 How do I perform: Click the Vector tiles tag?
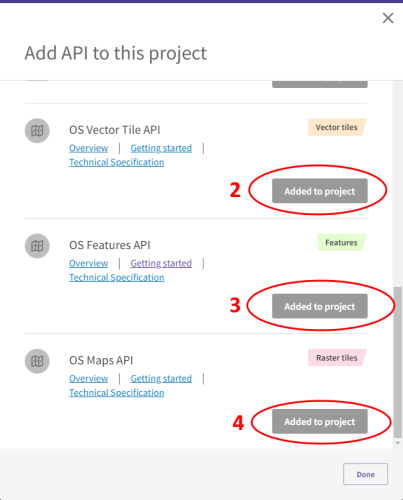tap(337, 127)
